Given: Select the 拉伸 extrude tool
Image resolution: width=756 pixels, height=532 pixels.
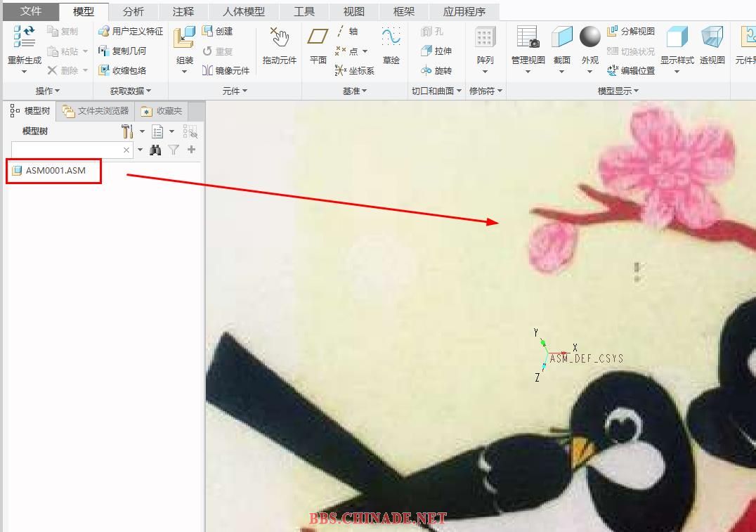Looking at the screenshot, I should pos(436,51).
